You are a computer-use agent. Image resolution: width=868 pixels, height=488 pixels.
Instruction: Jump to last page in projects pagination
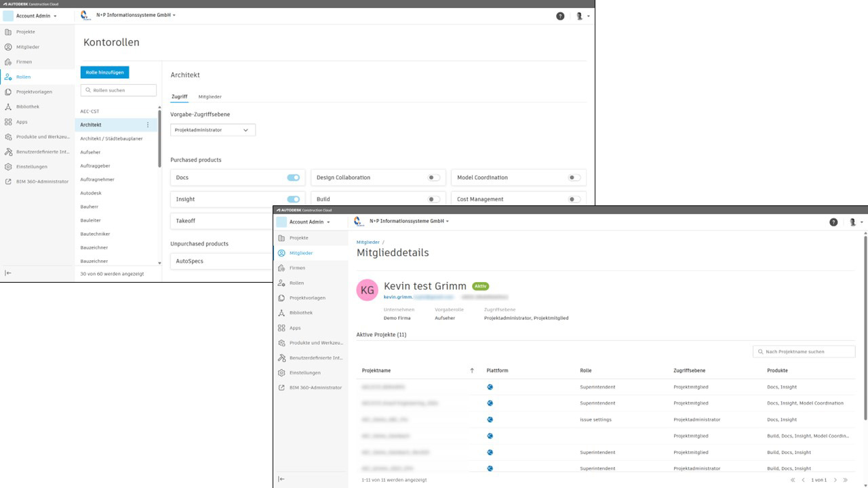846,480
